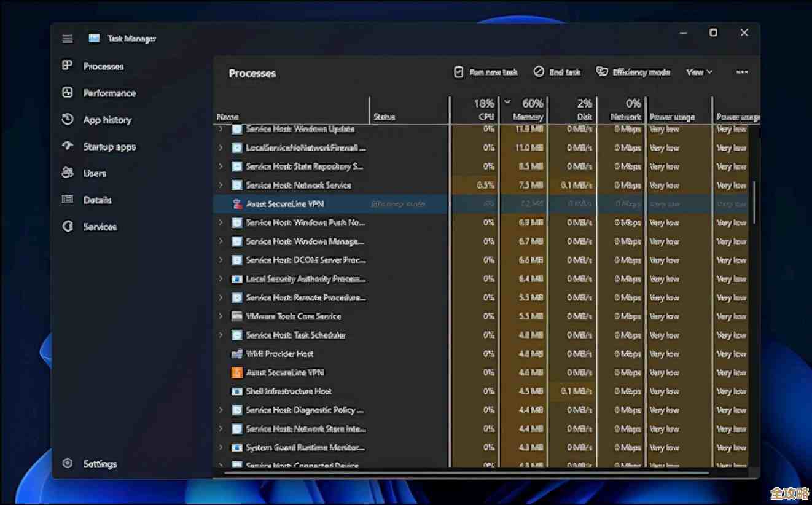The image size is (812, 505).
Task: Click the Users sidebar icon
Action: click(68, 173)
